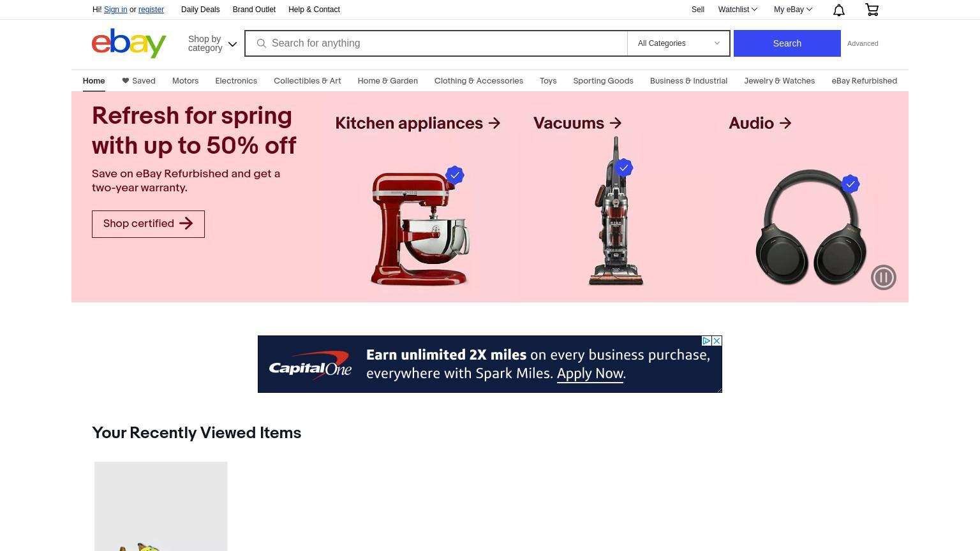The image size is (980, 551).
Task: Open the Sporting Goods category
Action: tap(603, 81)
